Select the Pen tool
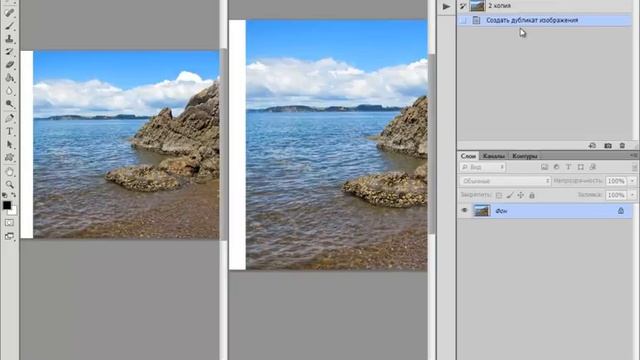Screen dimensions: 640x360 [9, 118]
